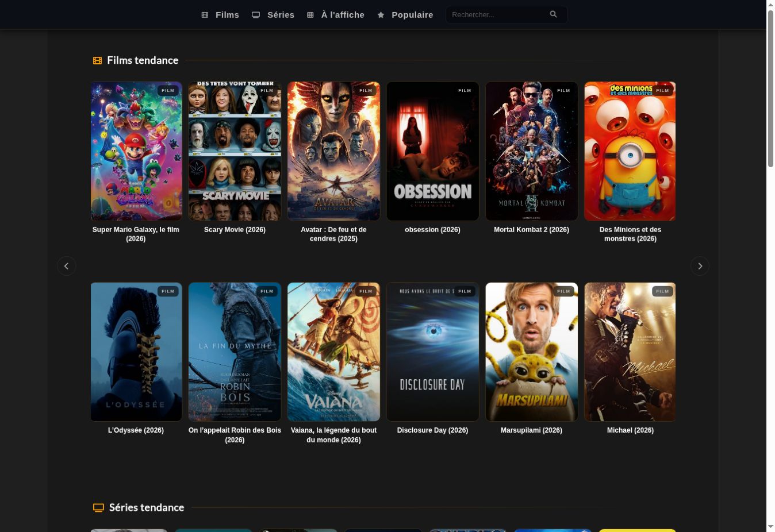The height and width of the screenshot is (532, 775).
Task: Click the FILM badge on the Marsupilami poster
Action: pos(563,291)
